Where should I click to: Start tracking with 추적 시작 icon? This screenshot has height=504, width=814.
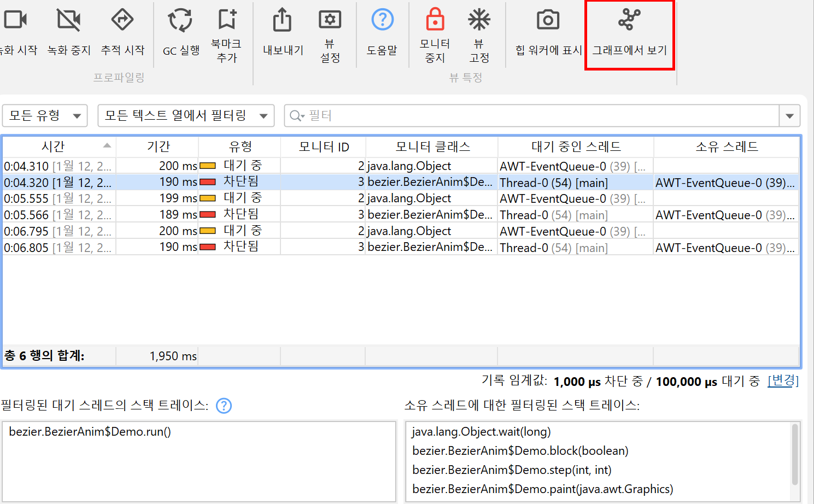point(122,21)
